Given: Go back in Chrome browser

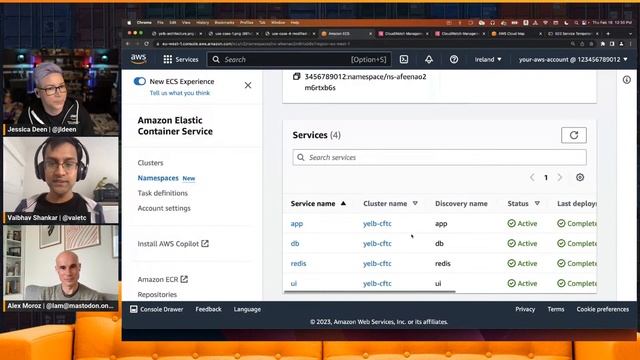Looking at the screenshot, I should click(128, 44).
